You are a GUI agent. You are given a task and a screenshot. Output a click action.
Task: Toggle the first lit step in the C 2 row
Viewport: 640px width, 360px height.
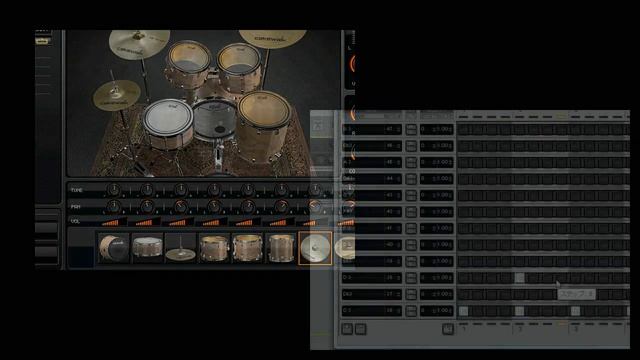[463, 311]
